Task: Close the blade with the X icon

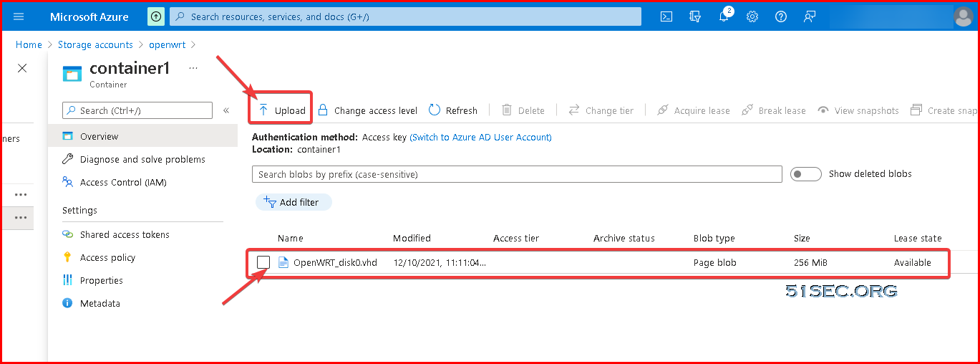Action: pyautogui.click(x=22, y=68)
